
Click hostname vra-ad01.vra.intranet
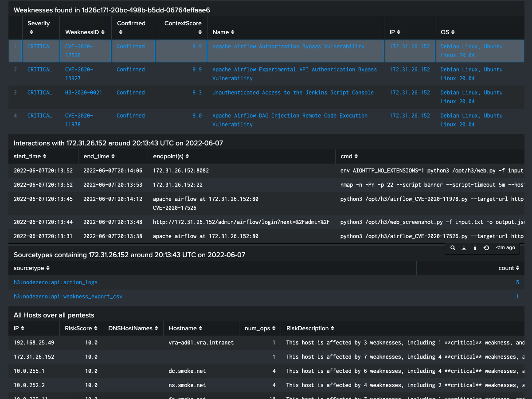201,343
